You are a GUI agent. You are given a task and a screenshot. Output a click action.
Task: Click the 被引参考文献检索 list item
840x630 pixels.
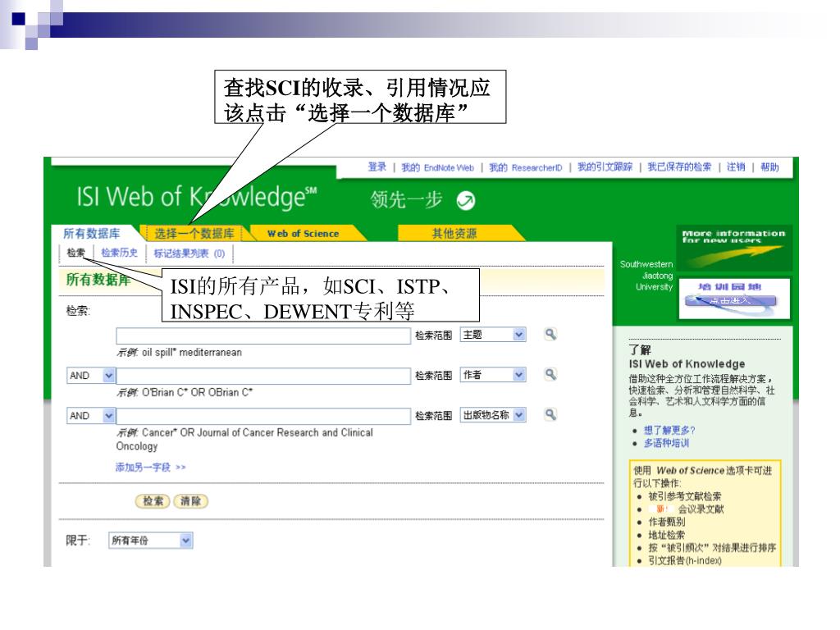pos(685,496)
